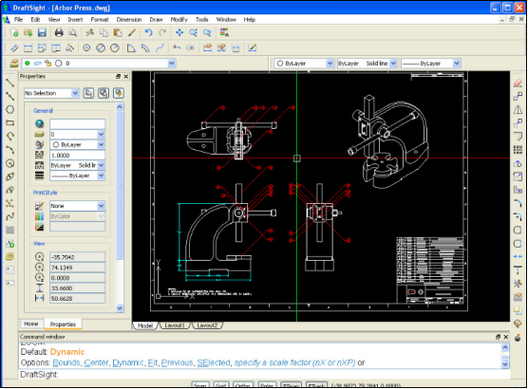Click the Layout2 tab
Image resolution: width=528 pixels, height=389 pixels.
pyautogui.click(x=207, y=325)
